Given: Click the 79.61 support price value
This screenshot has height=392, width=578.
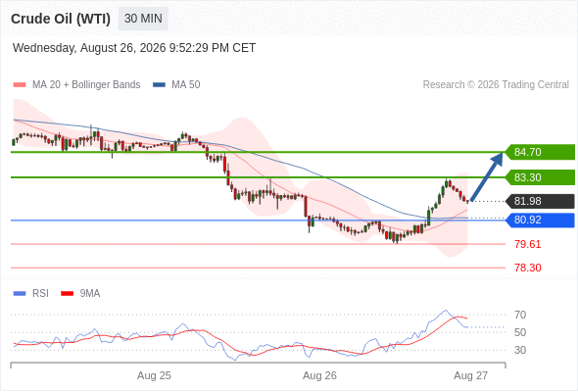Looking at the screenshot, I should coord(528,244).
